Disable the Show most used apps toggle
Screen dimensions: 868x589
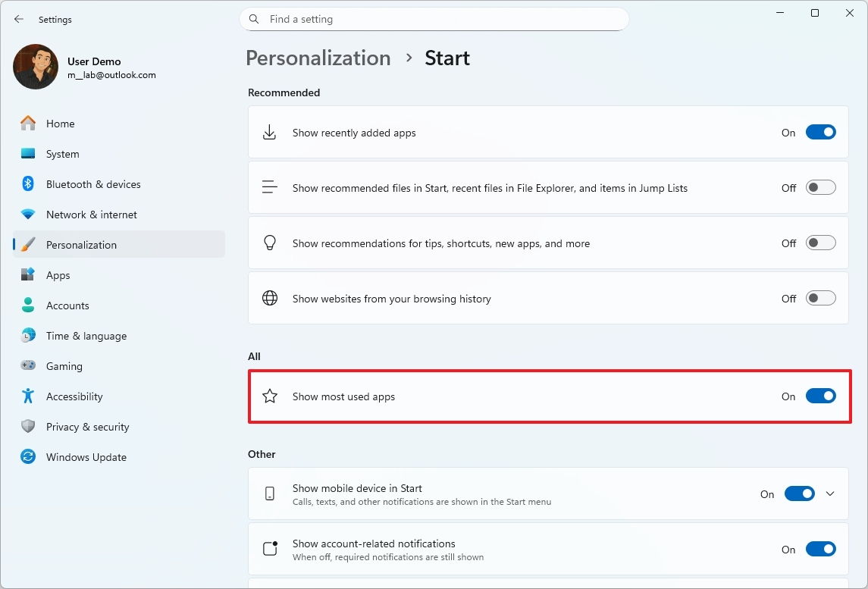(820, 396)
